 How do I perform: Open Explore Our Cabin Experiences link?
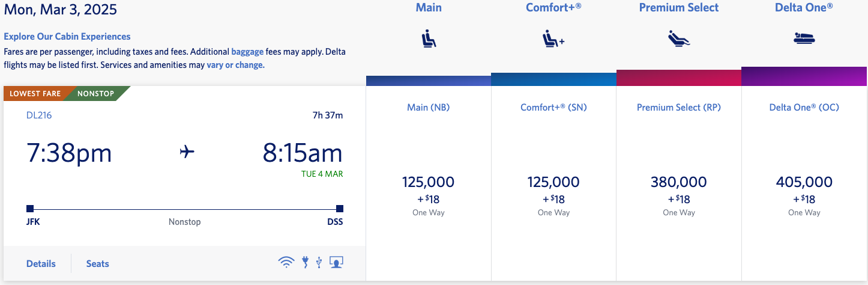click(x=67, y=37)
